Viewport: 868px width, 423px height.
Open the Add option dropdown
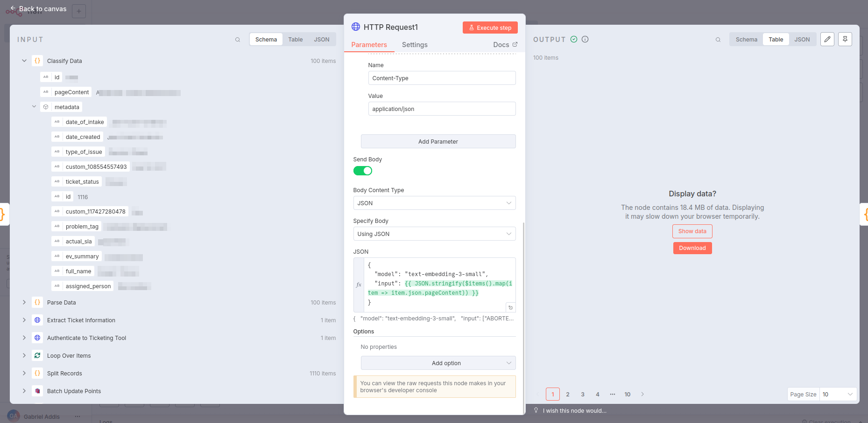[x=438, y=363]
